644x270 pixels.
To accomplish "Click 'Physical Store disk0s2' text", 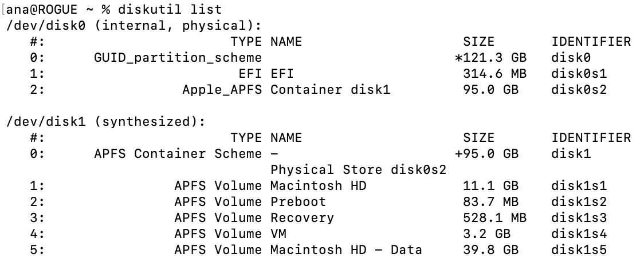I will click(358, 170).
